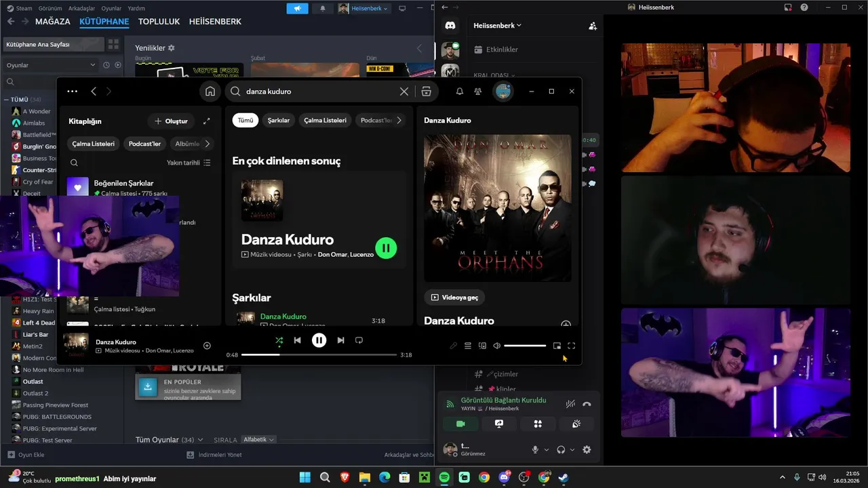868x488 pixels.
Task: Open Spotify queue icon
Action: tap(468, 346)
